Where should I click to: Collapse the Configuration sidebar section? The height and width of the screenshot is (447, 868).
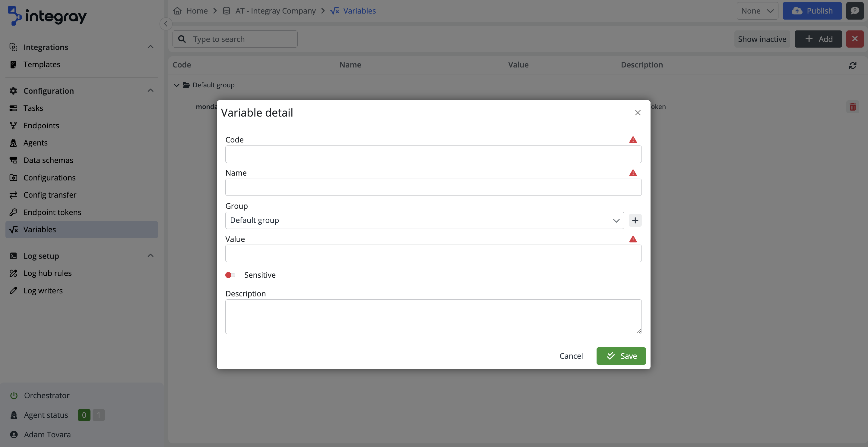pos(150,91)
